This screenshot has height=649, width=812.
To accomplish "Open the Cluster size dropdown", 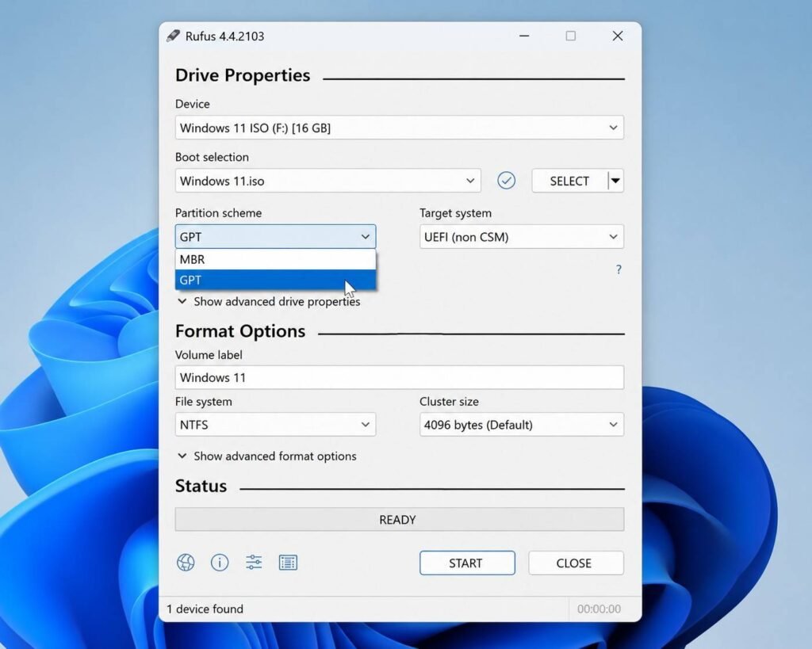I will (x=522, y=425).
